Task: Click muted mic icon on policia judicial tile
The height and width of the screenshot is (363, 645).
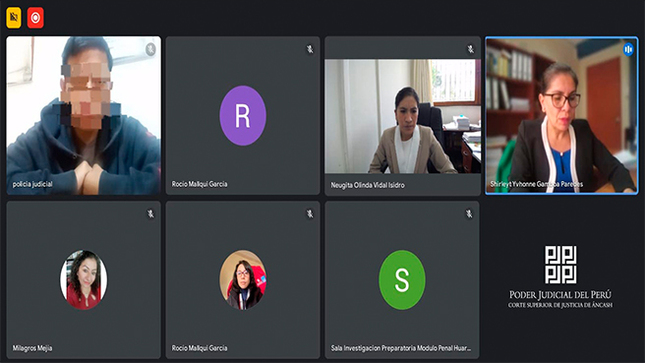Action: (x=151, y=49)
